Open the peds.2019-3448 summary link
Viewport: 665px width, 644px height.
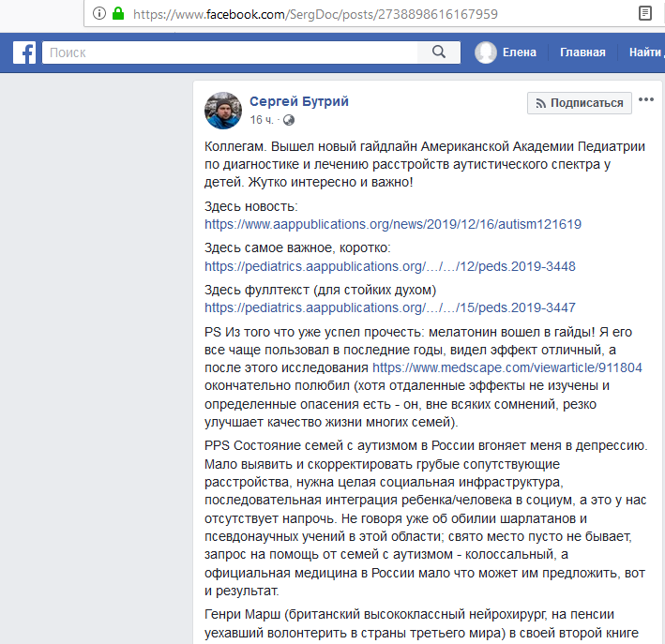[x=390, y=266]
